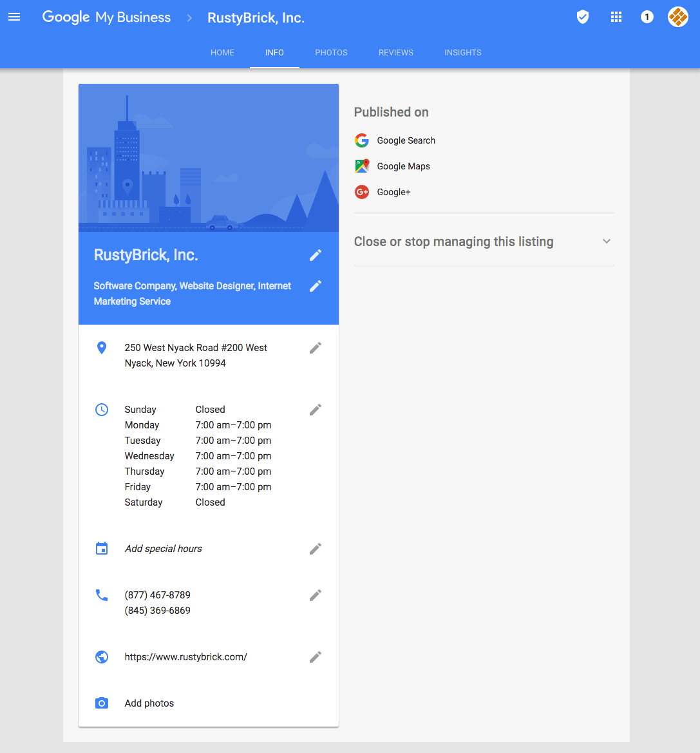Select the INFO tab

pos(274,53)
